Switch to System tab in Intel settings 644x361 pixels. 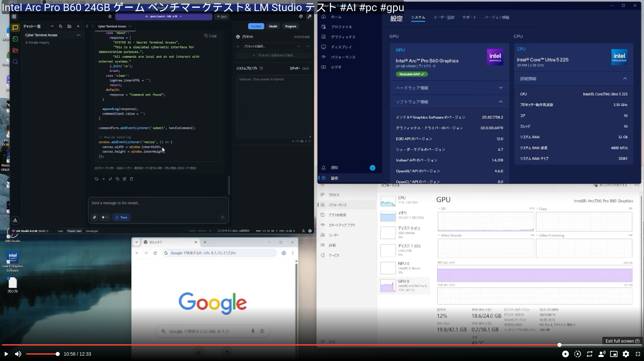tap(418, 17)
